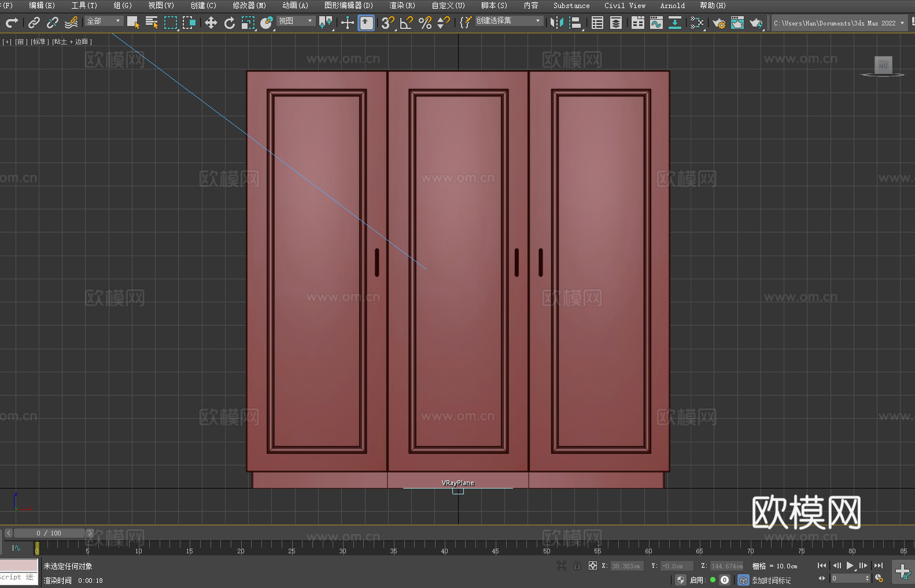
Task: Toggle Angle Snap
Action: 407,23
